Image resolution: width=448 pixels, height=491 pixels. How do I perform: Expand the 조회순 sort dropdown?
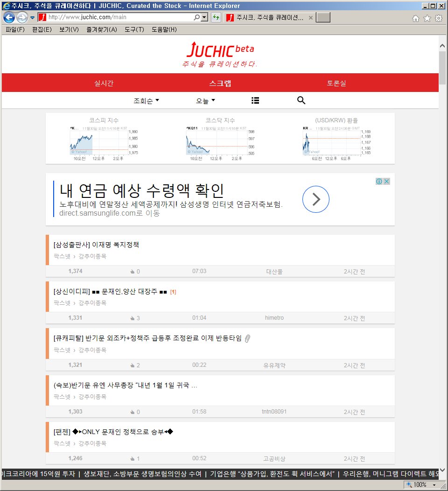[x=146, y=101]
